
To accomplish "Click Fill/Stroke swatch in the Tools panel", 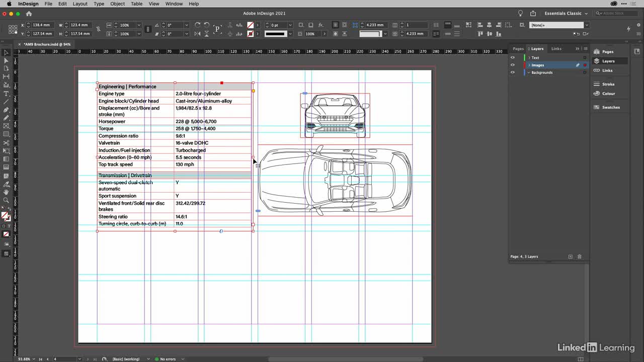I will click(x=6, y=216).
